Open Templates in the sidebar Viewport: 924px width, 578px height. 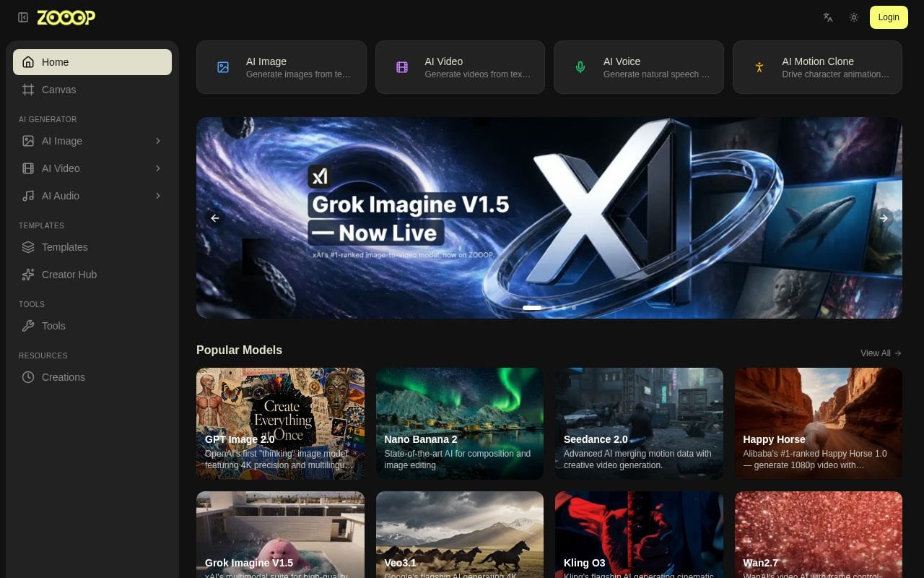(92, 247)
